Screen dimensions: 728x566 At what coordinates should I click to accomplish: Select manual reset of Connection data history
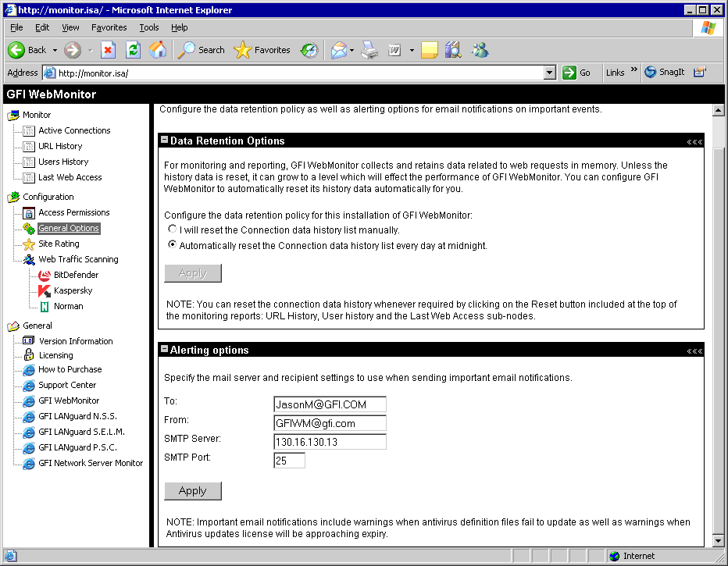point(173,229)
